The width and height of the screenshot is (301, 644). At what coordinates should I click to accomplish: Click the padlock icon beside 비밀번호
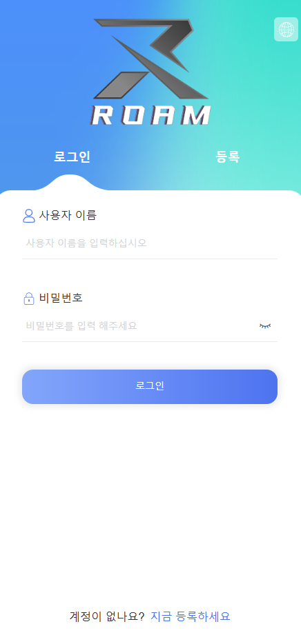[29, 298]
